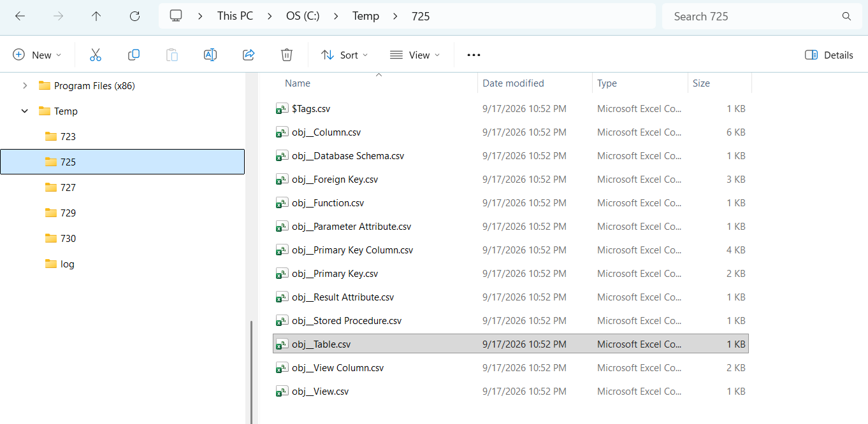Viewport: 868px width, 424px height.
Task: Navigate to This PC breadcrumb
Action: pos(235,17)
